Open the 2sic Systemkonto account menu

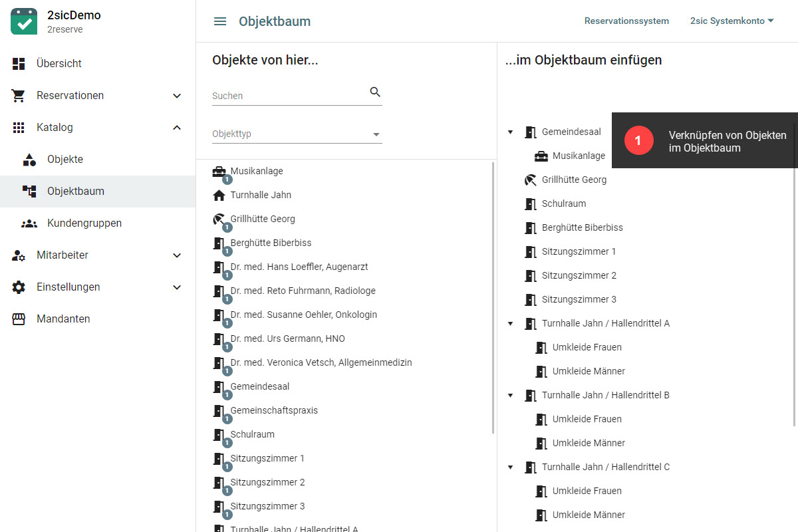pos(731,21)
